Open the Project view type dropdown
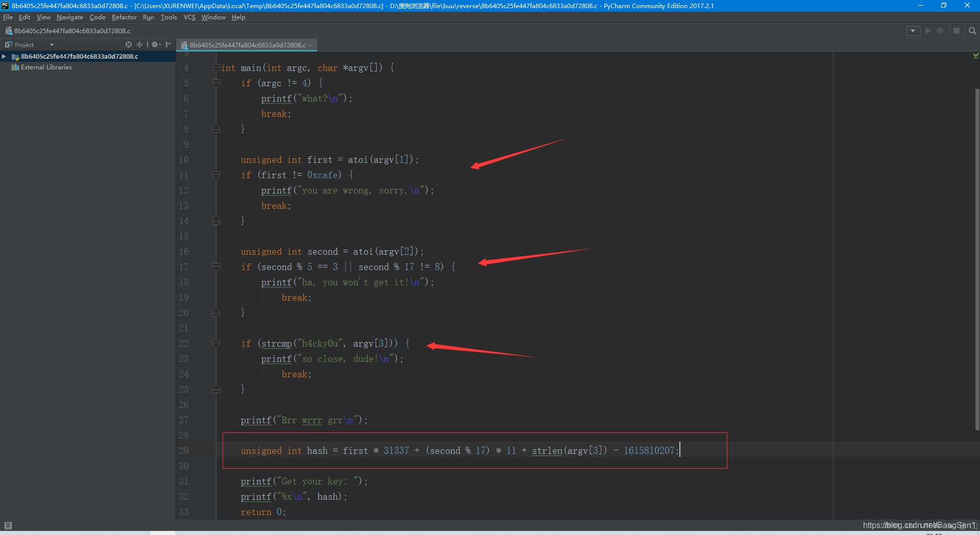Image resolution: width=980 pixels, height=535 pixels. pos(52,45)
